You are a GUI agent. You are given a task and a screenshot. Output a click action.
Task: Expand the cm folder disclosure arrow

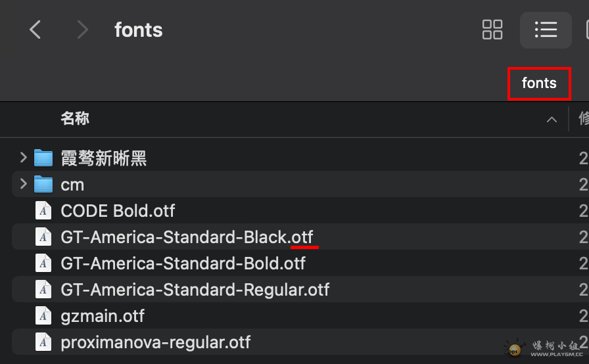pos(23,185)
